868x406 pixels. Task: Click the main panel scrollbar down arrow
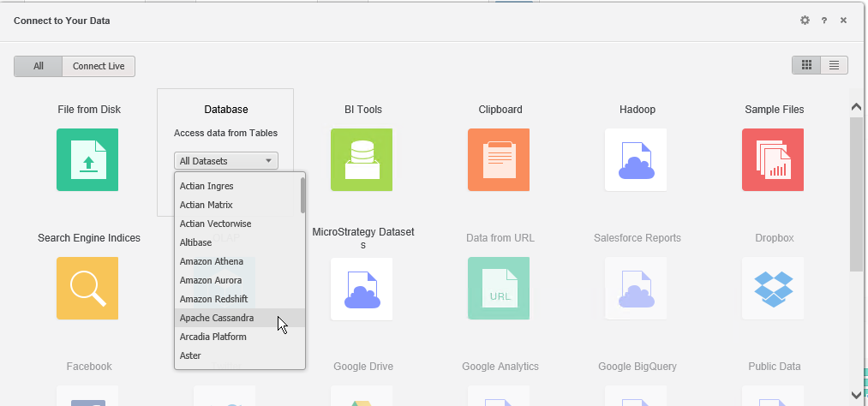point(855,394)
